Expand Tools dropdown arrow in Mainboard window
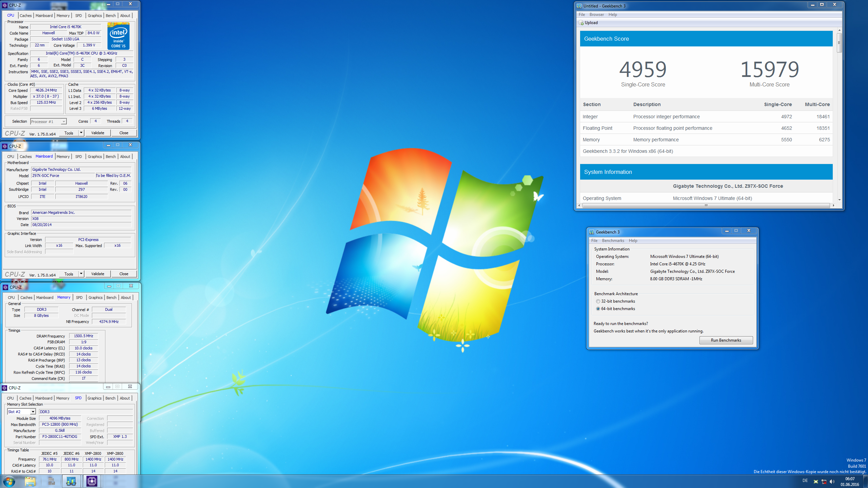Image resolution: width=868 pixels, height=488 pixels. (x=81, y=274)
